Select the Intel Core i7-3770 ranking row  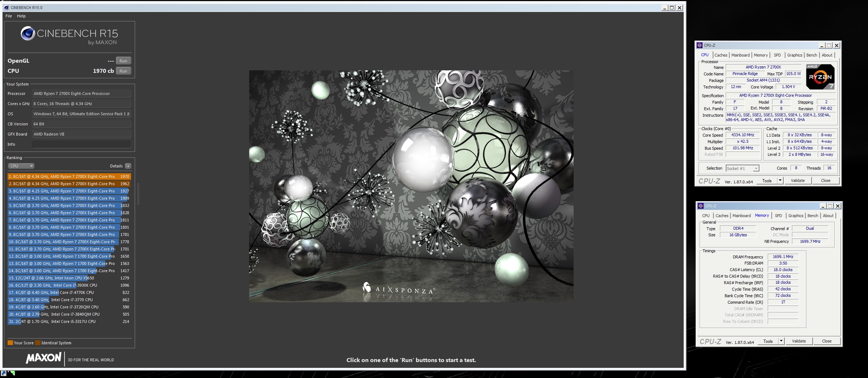[69, 300]
